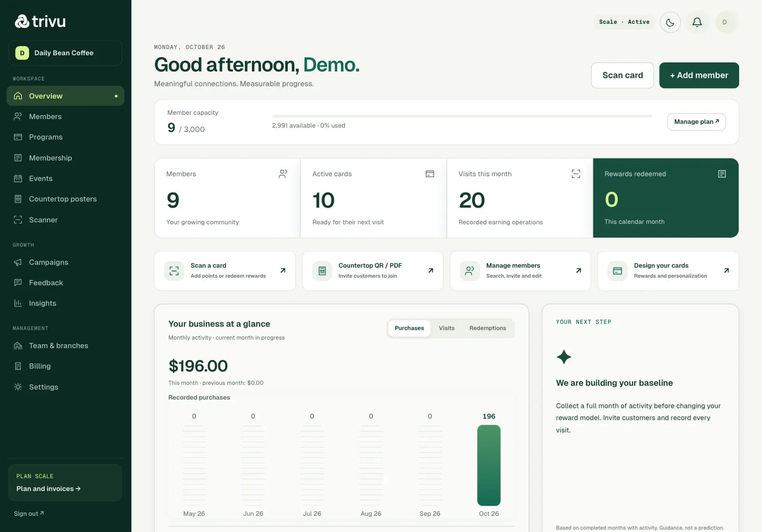Screen dimensions: 762x532
Task: Click the scan icon on Scan a card tile
Action: click(x=174, y=271)
